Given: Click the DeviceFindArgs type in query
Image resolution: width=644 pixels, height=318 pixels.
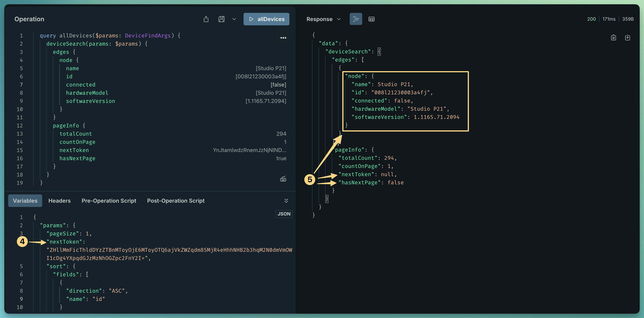Looking at the screenshot, I should coord(148,36).
